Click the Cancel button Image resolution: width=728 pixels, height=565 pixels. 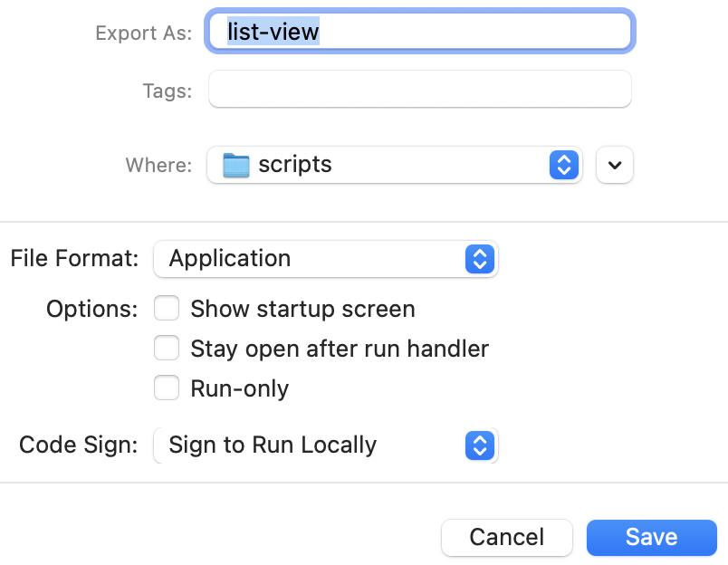[x=506, y=538]
